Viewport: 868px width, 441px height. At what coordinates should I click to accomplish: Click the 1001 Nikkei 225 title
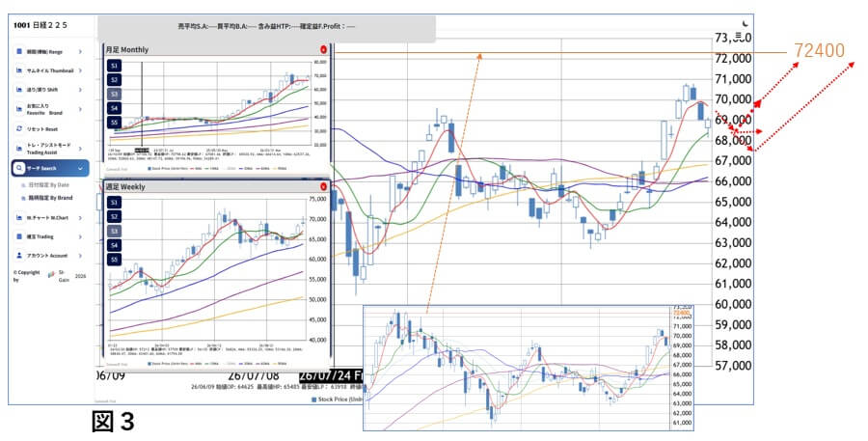tap(41, 25)
